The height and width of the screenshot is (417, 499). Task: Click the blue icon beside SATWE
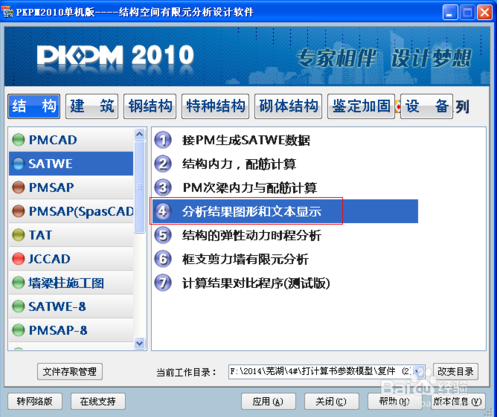[18, 163]
